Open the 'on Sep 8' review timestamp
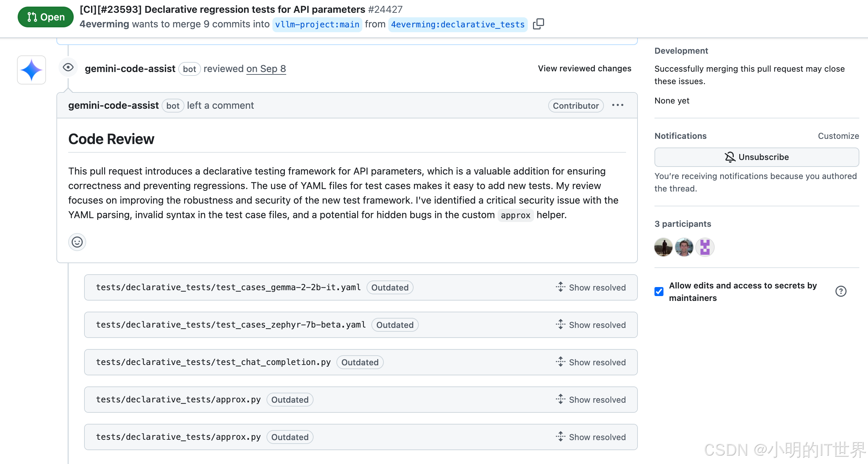The height and width of the screenshot is (464, 868). click(266, 69)
